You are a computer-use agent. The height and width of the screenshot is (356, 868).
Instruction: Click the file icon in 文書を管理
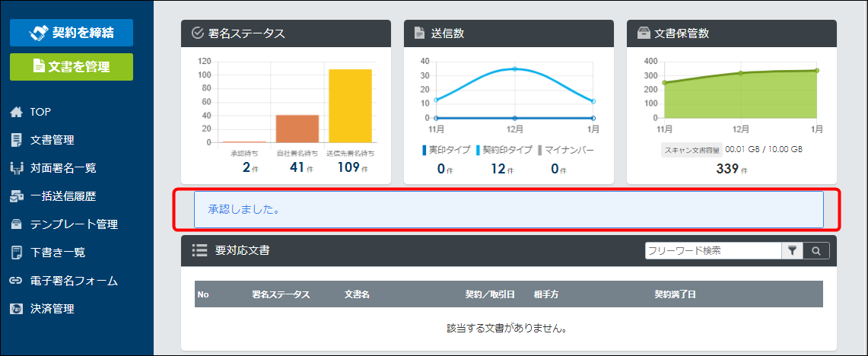tap(39, 66)
